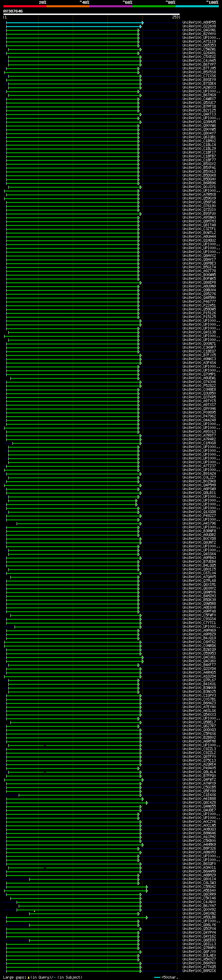
Task: Select the UniRef100_B5X5S8 label
Action: [199, 72]
